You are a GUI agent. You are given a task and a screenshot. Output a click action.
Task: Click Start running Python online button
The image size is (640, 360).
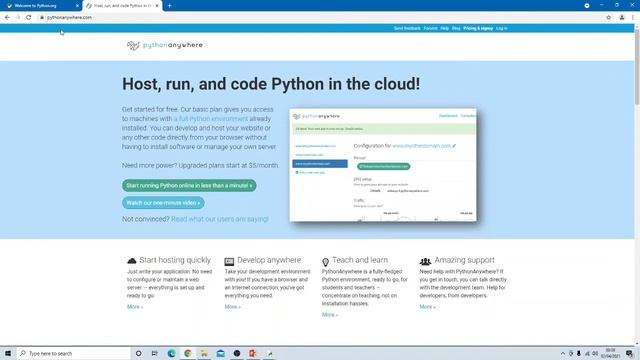[189, 186]
